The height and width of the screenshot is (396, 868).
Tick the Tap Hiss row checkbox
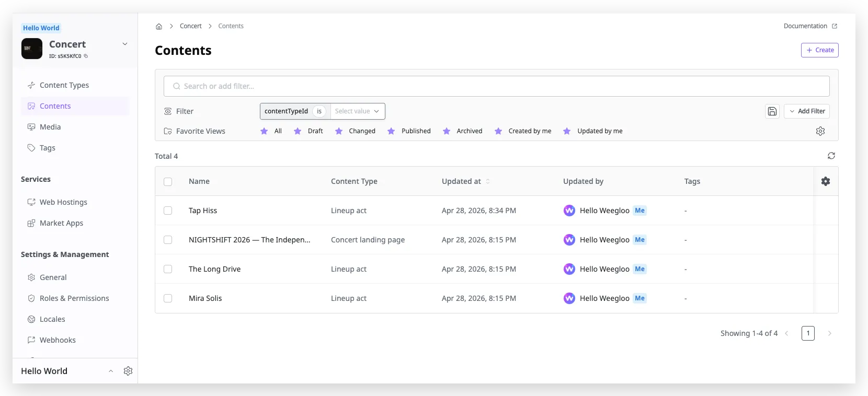[168, 211]
